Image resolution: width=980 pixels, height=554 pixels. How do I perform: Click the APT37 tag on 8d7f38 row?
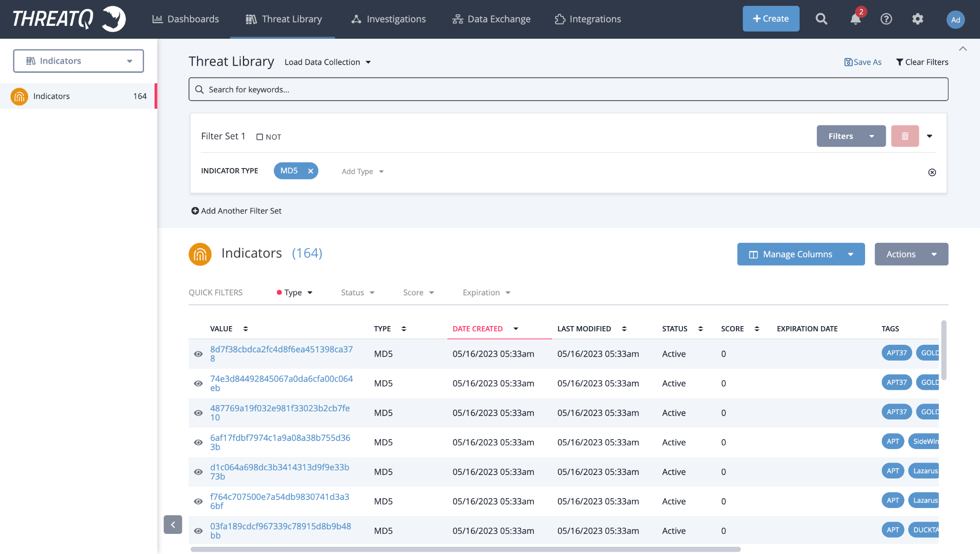[x=897, y=353]
